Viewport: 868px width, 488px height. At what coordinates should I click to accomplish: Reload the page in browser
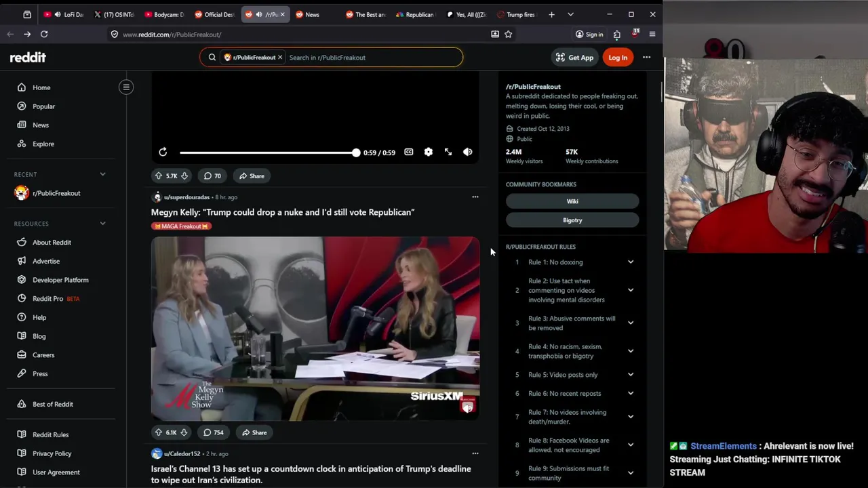[44, 34]
